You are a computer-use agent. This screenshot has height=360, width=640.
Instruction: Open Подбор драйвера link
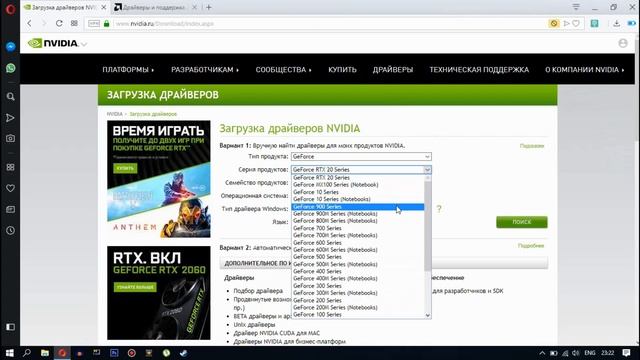[258, 291]
